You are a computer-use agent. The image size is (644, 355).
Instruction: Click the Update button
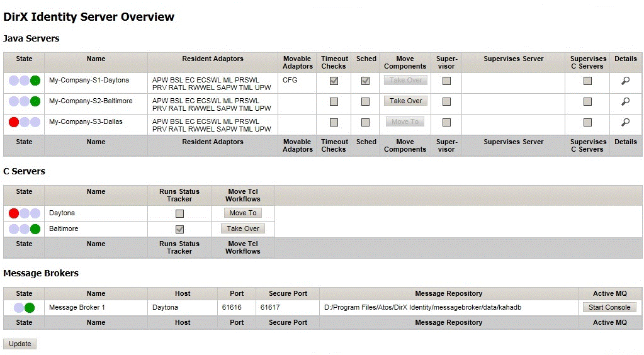(x=20, y=344)
